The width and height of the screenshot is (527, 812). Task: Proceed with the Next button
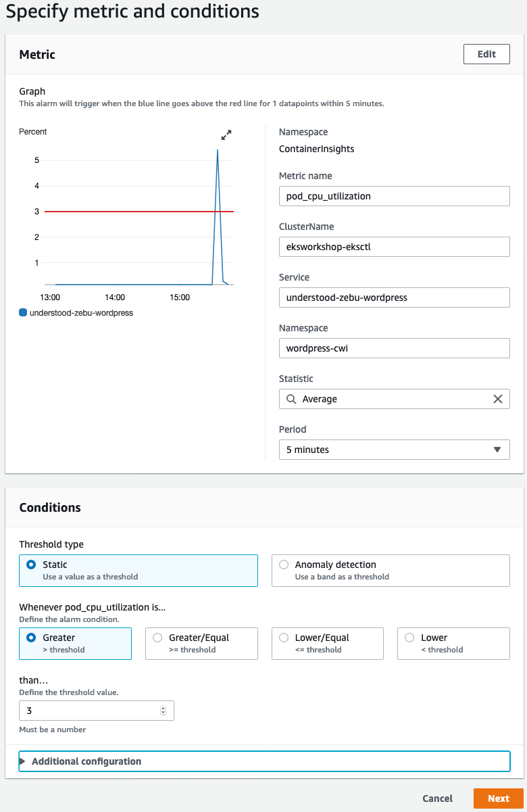click(498, 798)
